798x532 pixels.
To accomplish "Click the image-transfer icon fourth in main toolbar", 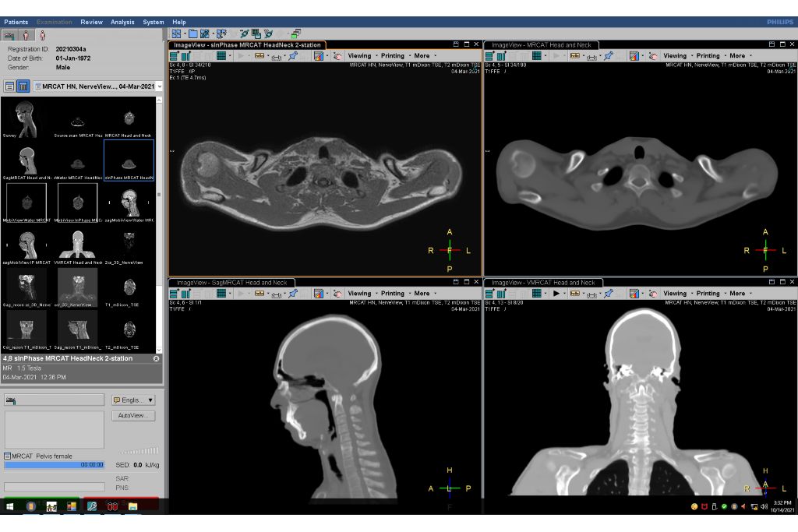I will pos(221,33).
